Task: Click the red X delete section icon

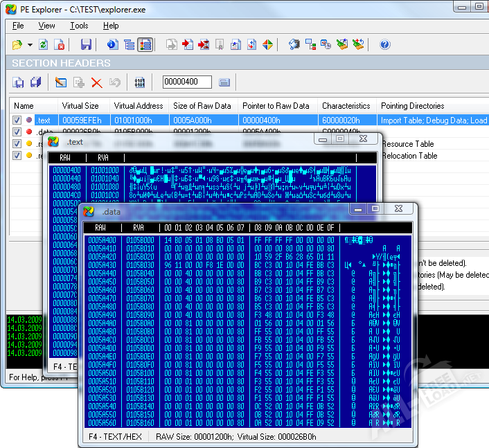Action: point(96,82)
